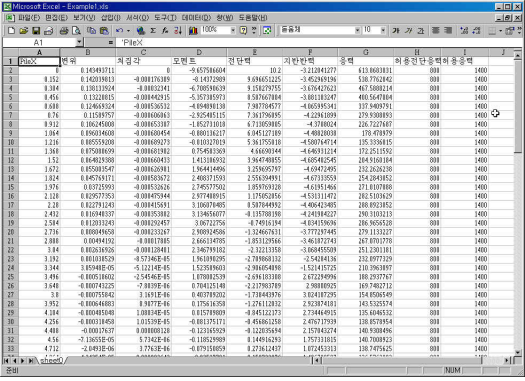Click the Sort Ascending icon
This screenshot has width=525, height=381.
point(178,31)
